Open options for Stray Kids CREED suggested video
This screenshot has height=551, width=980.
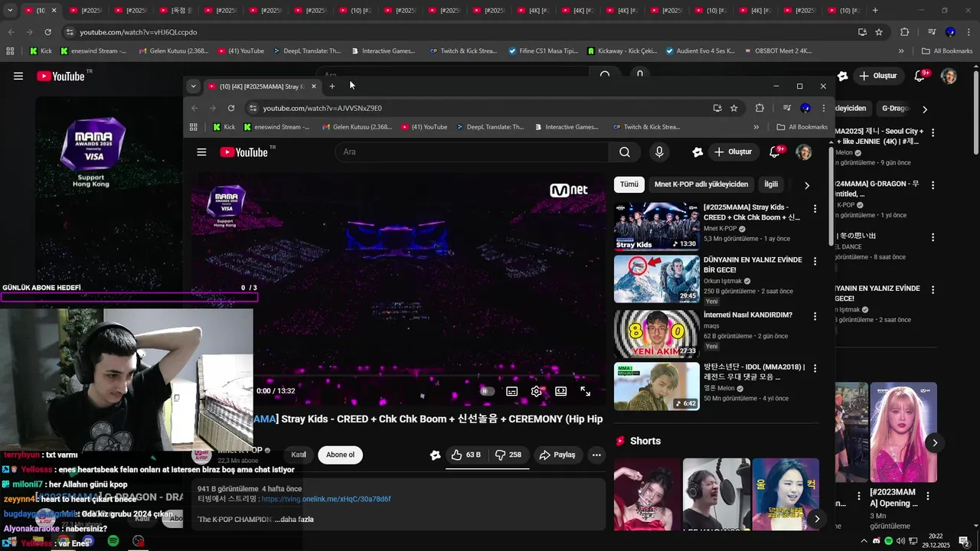[x=815, y=208]
